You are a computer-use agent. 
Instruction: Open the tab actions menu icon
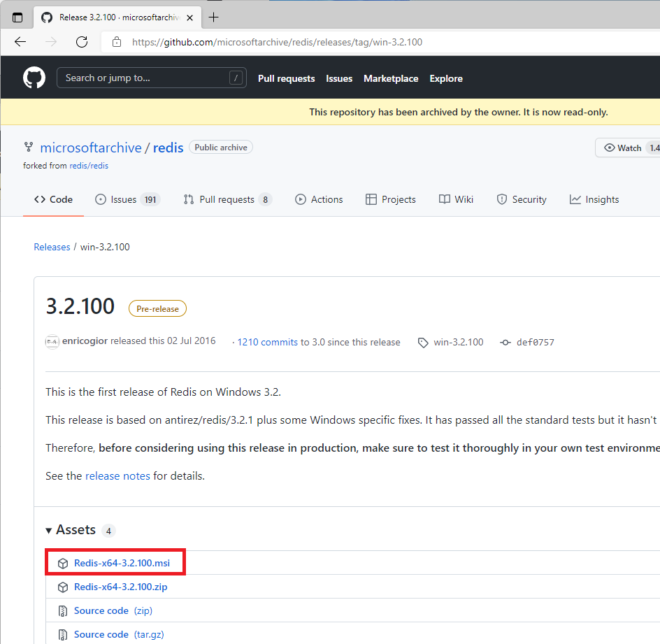pyautogui.click(x=17, y=17)
